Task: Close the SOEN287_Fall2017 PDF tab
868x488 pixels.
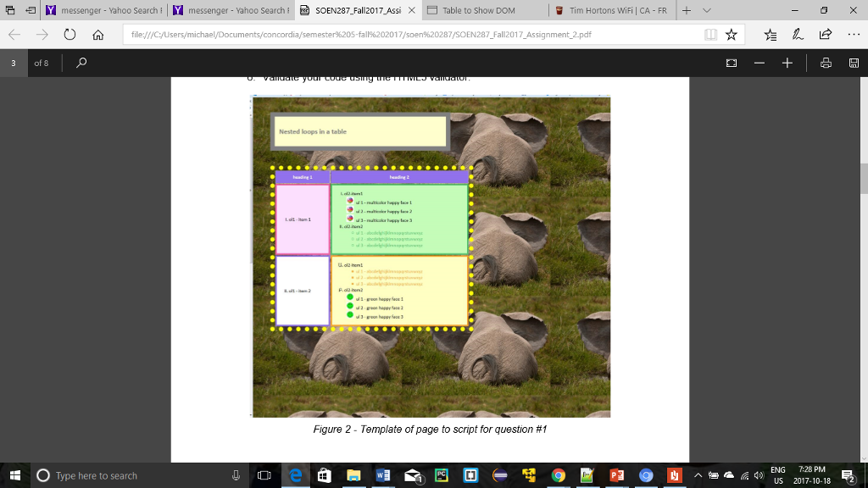Action: 411,10
